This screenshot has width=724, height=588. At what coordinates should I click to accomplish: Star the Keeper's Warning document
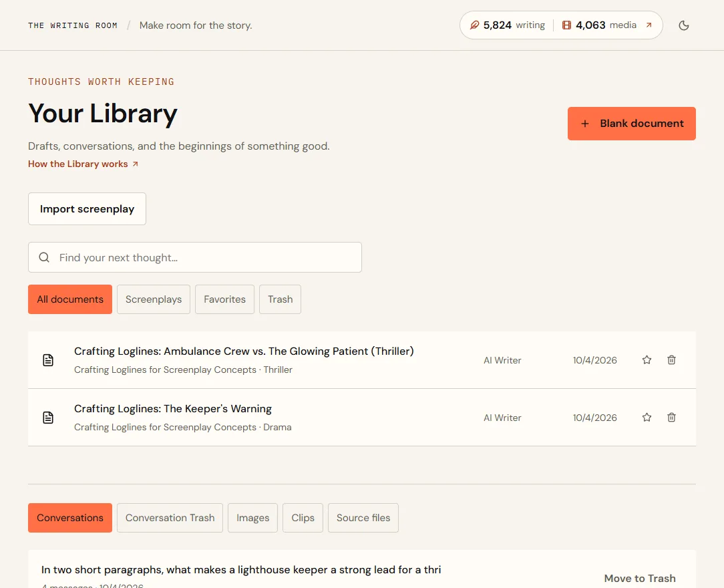647,418
